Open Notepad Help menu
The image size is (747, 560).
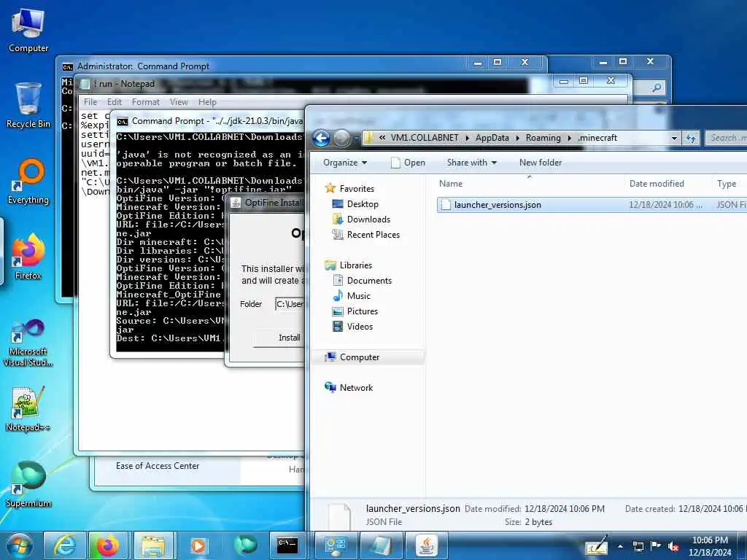(207, 102)
